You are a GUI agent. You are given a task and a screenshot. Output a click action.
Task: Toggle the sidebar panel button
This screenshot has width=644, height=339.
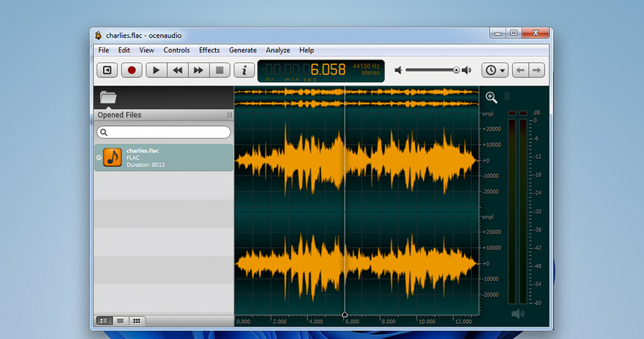tap(107, 70)
